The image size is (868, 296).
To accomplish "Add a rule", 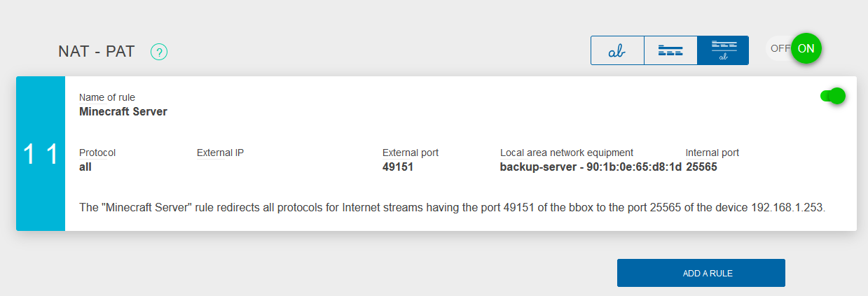I will click(701, 273).
